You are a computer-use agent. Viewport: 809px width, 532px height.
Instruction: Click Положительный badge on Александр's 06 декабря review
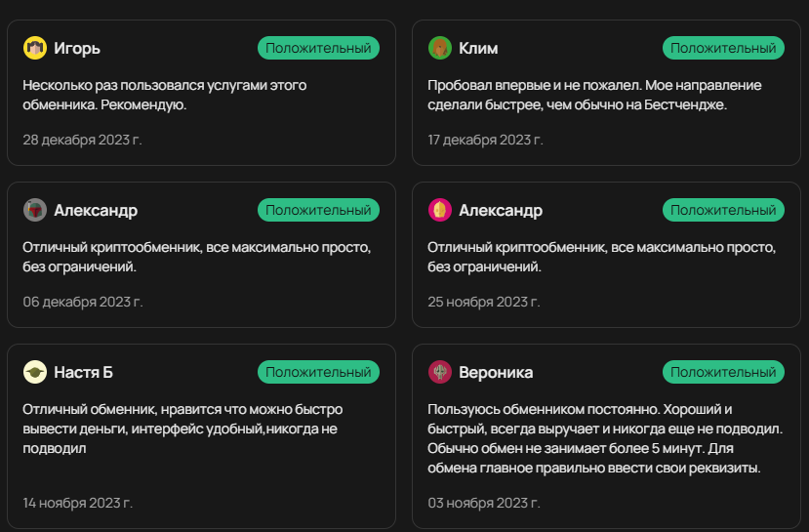click(x=318, y=210)
